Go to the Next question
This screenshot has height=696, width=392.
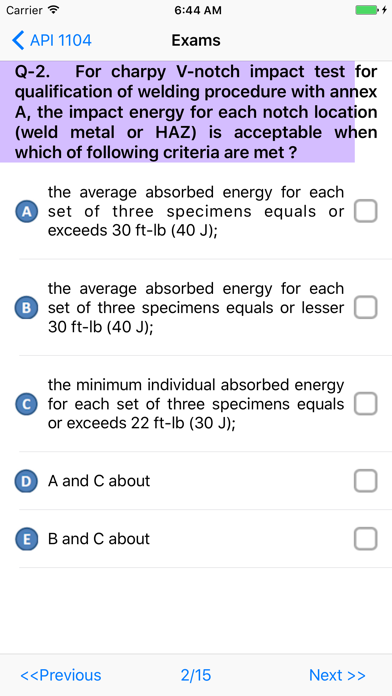pyautogui.click(x=337, y=675)
